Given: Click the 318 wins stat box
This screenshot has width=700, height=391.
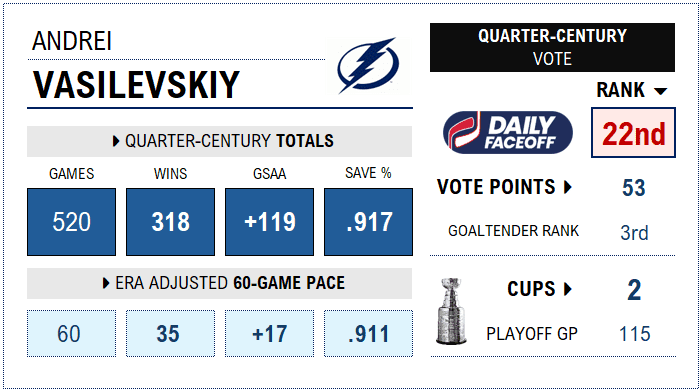Looking at the screenshot, I should [171, 222].
